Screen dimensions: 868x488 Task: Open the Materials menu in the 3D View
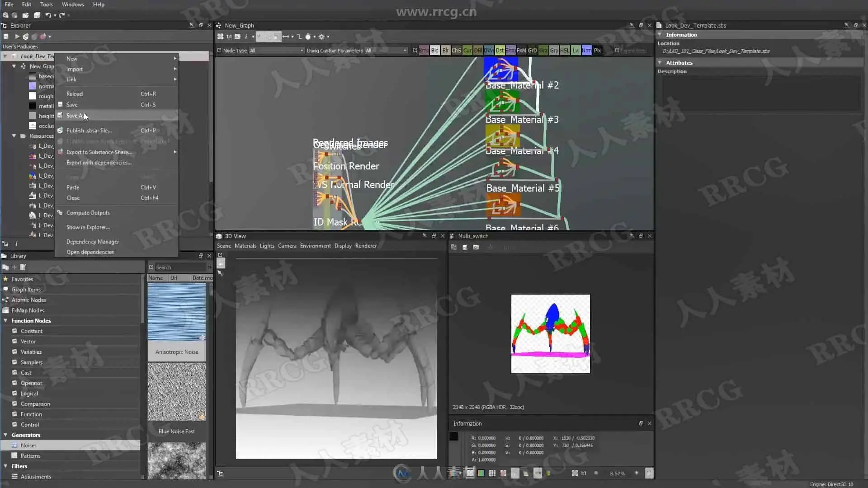click(245, 246)
